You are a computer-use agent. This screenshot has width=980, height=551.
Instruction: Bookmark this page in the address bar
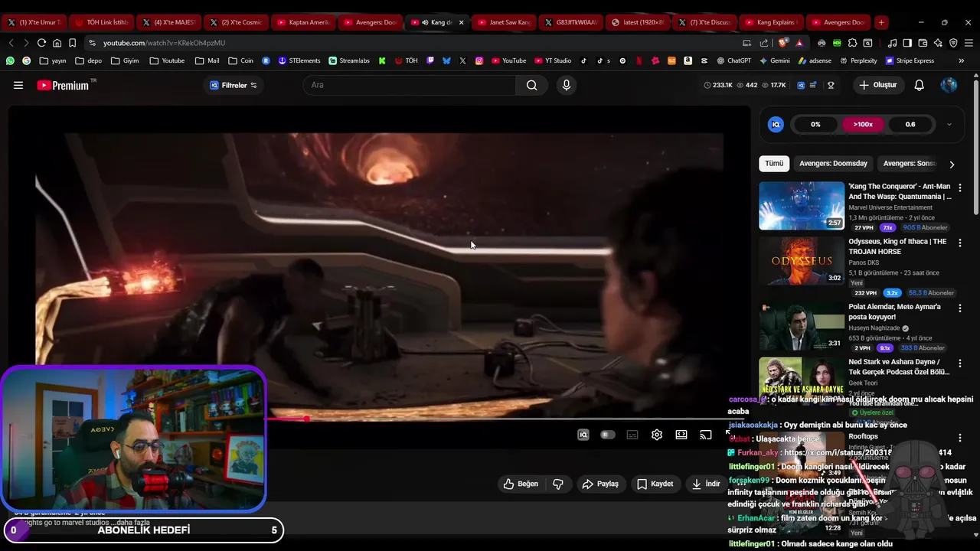72,43
